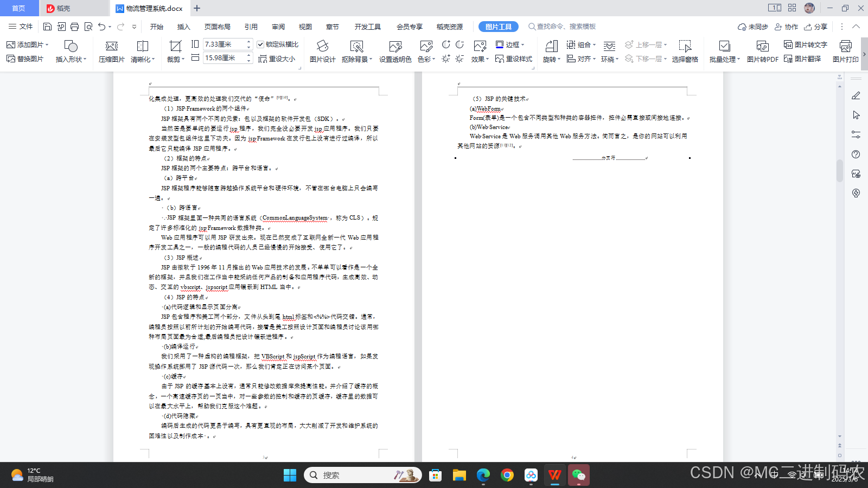Open WeChat from the taskbar

click(x=578, y=475)
